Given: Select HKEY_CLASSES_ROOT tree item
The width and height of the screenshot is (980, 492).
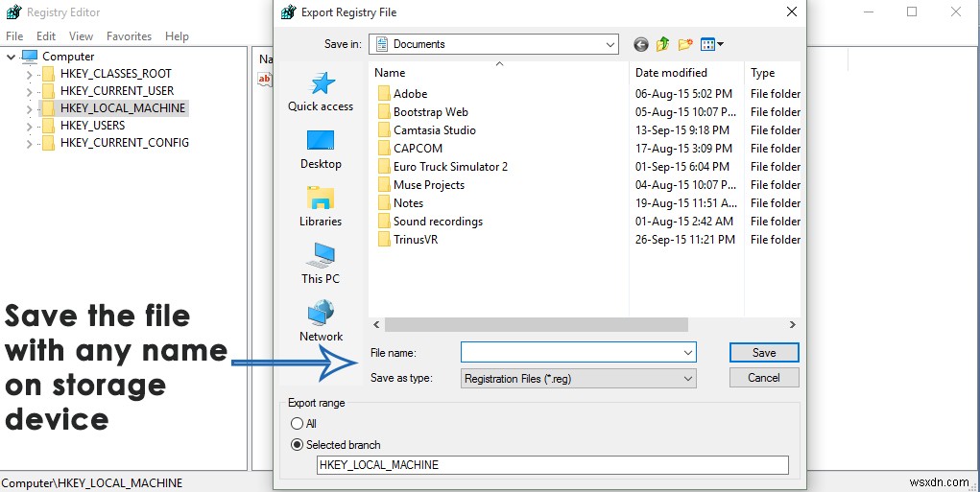Looking at the screenshot, I should tap(115, 74).
